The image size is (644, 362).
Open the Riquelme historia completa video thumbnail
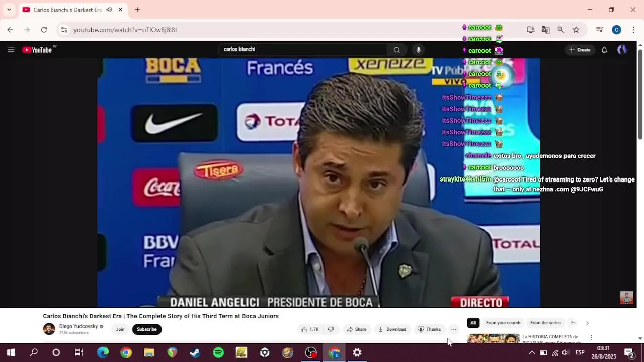click(x=494, y=338)
